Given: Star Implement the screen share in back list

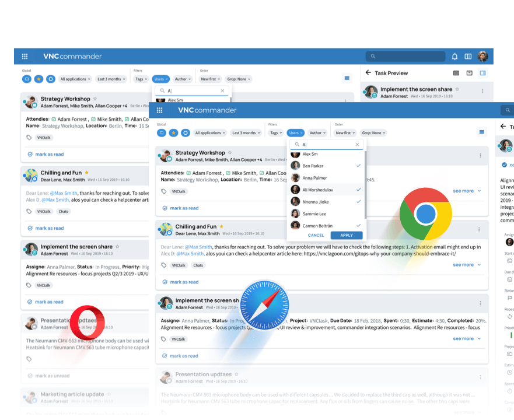Looking at the screenshot, I should [x=117, y=246].
